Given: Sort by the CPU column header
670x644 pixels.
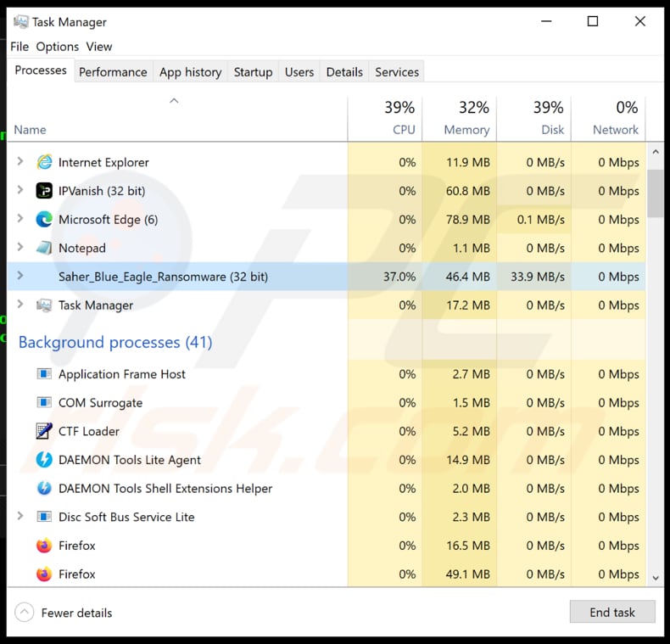Looking at the screenshot, I should 385,119.
